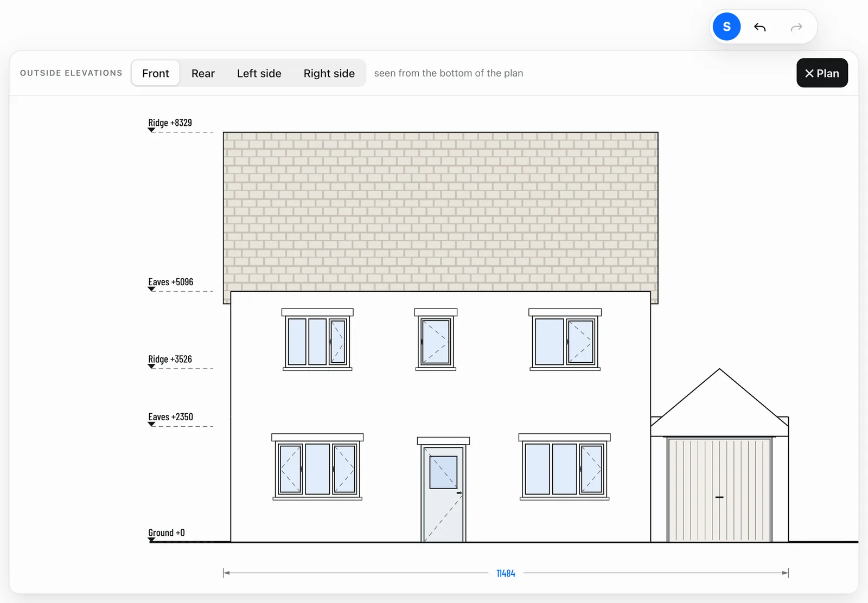Select the upper right two-pane window
This screenshot has height=603, width=868.
[x=565, y=339]
